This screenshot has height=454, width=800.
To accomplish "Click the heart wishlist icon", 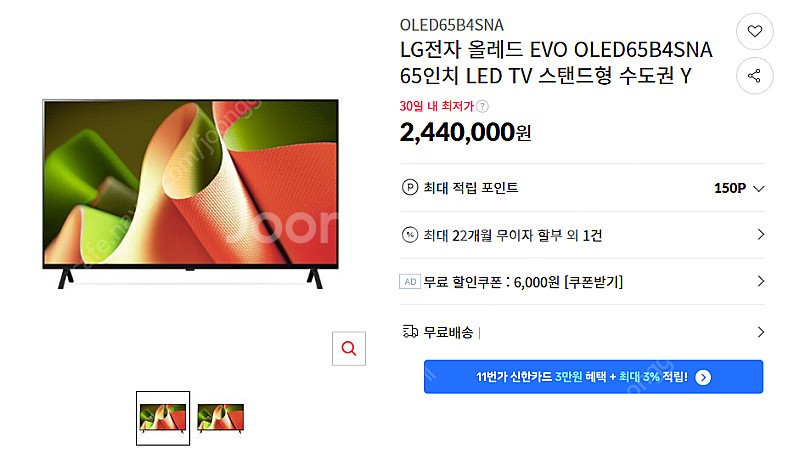I will point(755,31).
